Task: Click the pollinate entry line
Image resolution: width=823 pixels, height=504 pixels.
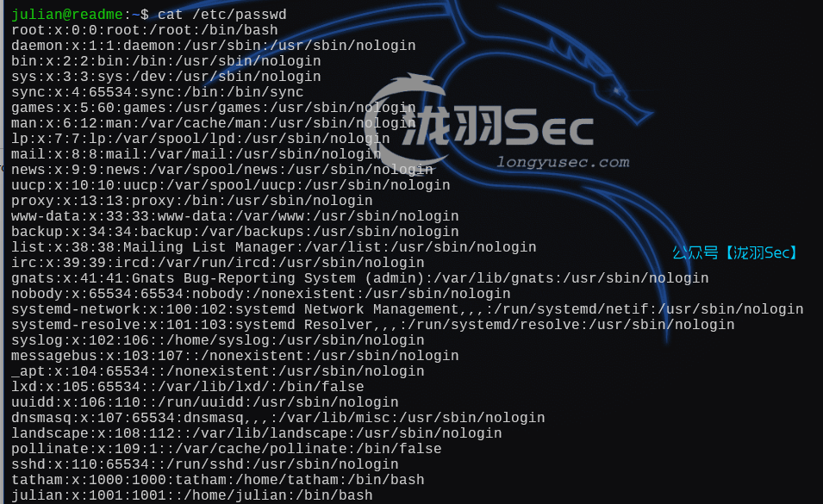Action: [x=227, y=449]
